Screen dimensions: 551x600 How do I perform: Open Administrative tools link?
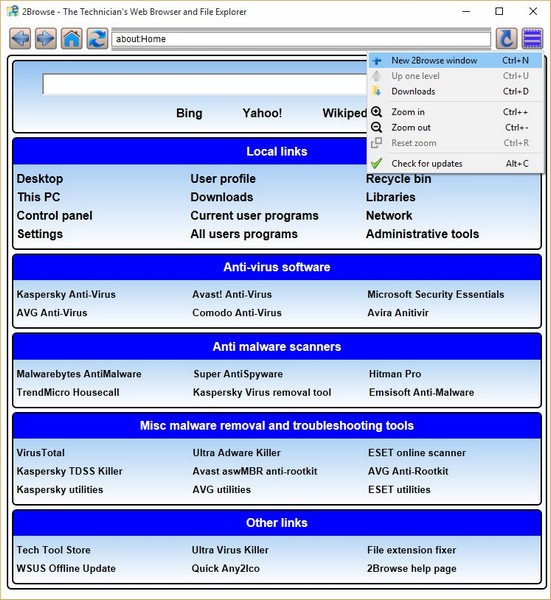422,234
